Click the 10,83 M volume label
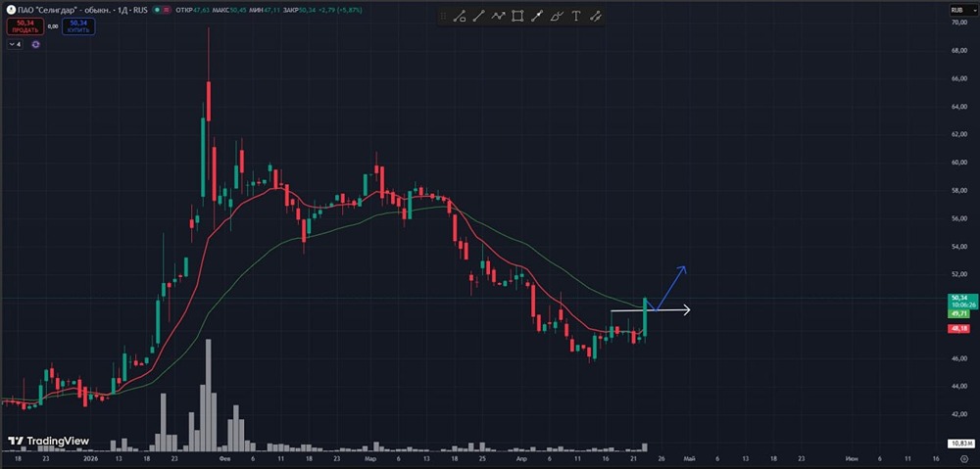Image resolution: width=980 pixels, height=469 pixels. click(961, 444)
